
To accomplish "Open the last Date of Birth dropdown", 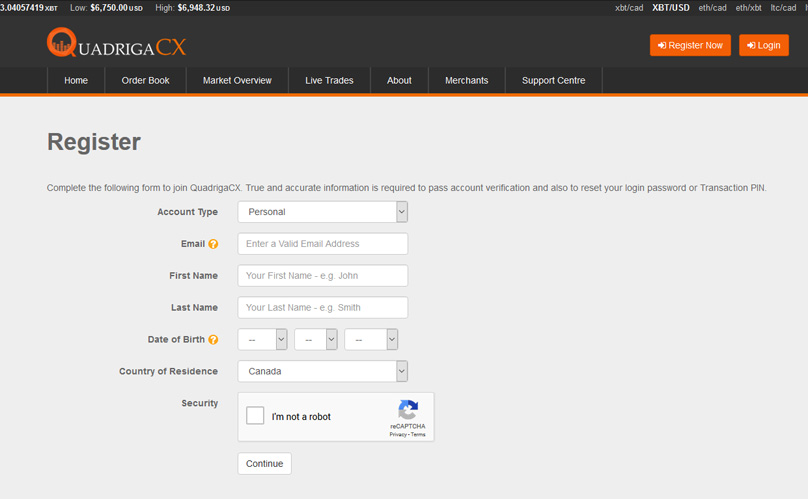I will (371, 340).
